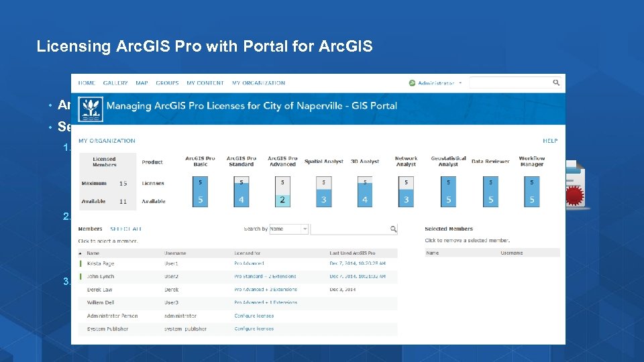The image size is (644, 362).
Task: Click Derek Law's Dec 3, 2014 date
Action: [x=343, y=290]
